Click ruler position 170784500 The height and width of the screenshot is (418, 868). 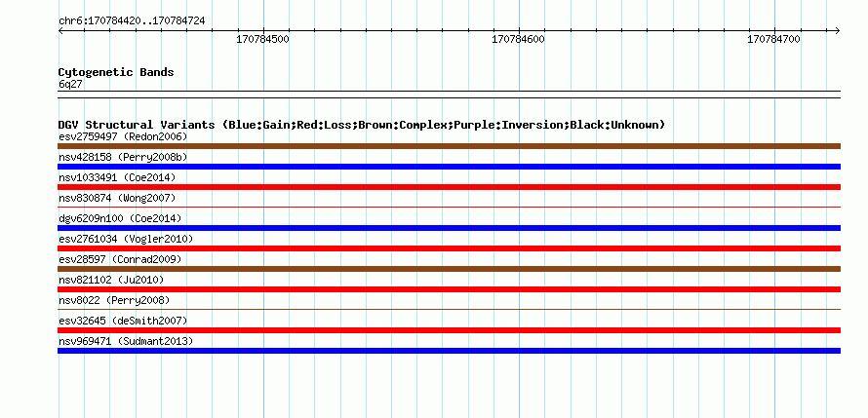click(263, 39)
